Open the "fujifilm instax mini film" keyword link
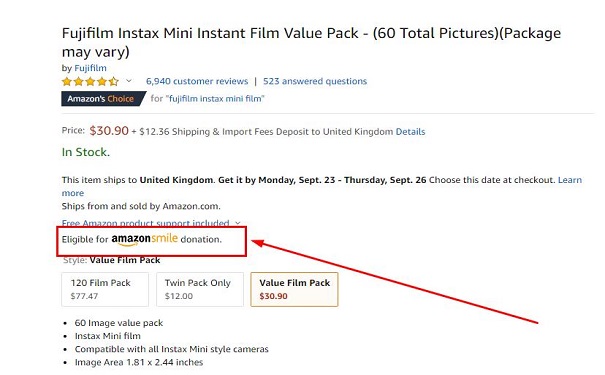 tap(215, 99)
